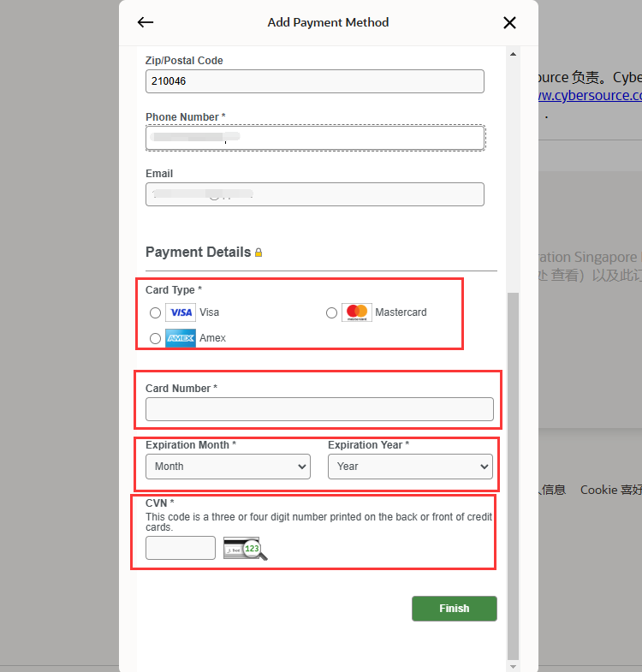This screenshot has width=642, height=672.
Task: Click the Visa card logo
Action: (180, 312)
